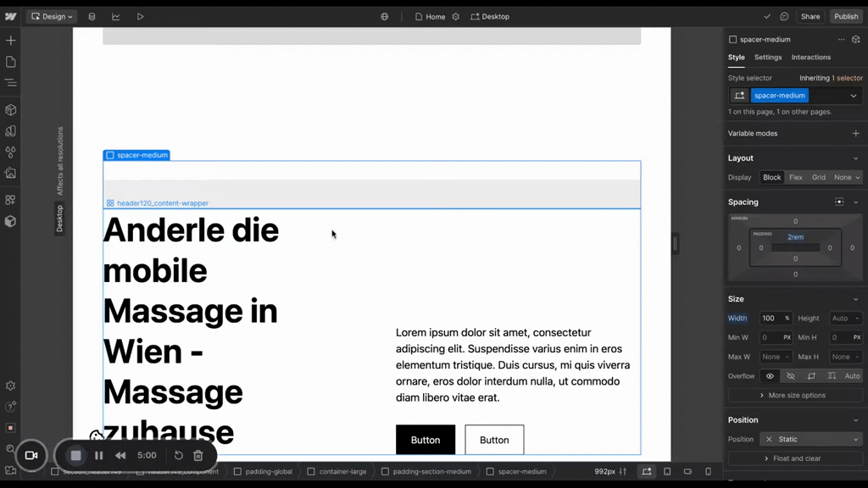Delete the recording with trash icon
Screen dimensions: 868x488
click(198, 456)
